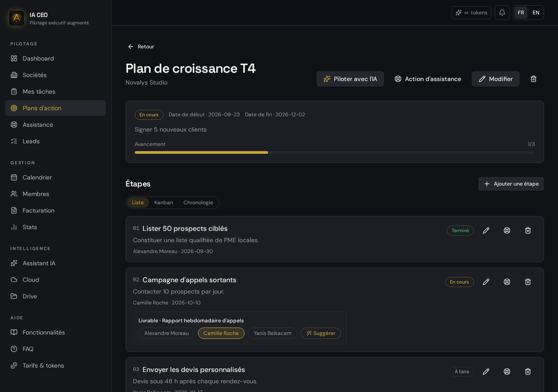Viewport: 558px width, 392px height.
Task: Switch language to EN
Action: point(536,13)
